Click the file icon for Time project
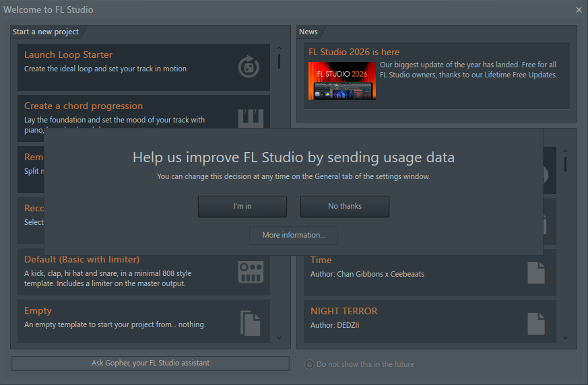 point(536,273)
